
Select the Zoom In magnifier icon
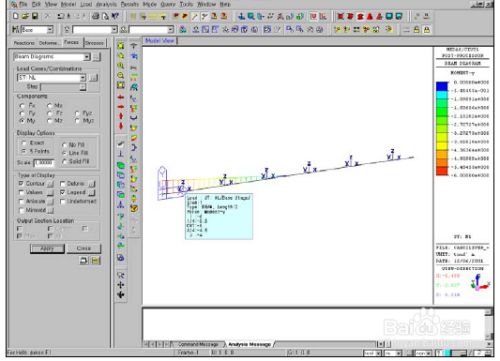tap(121, 66)
